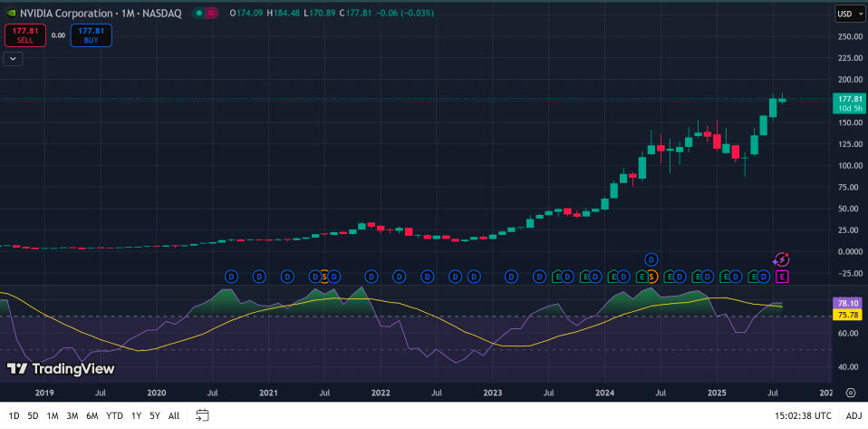The height and width of the screenshot is (429, 868).
Task: Open the go-to-date calendar icon
Action: (202, 415)
